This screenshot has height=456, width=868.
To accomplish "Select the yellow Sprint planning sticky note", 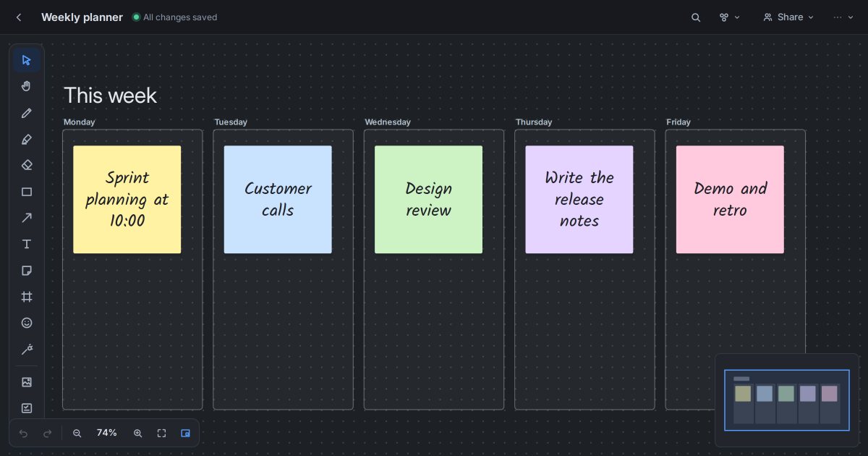I will tap(127, 200).
